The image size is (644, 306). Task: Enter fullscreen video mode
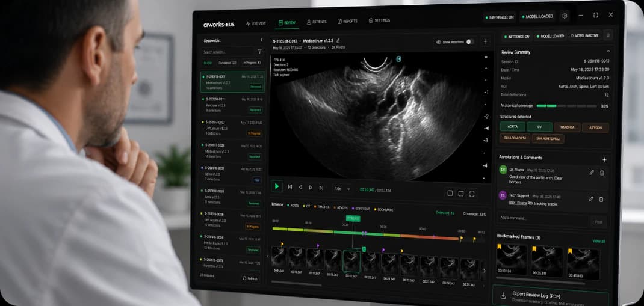[x=472, y=194]
